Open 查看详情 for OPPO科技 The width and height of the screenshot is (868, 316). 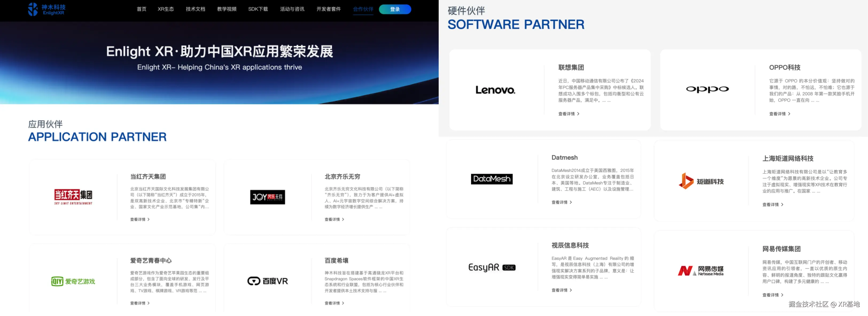point(779,114)
